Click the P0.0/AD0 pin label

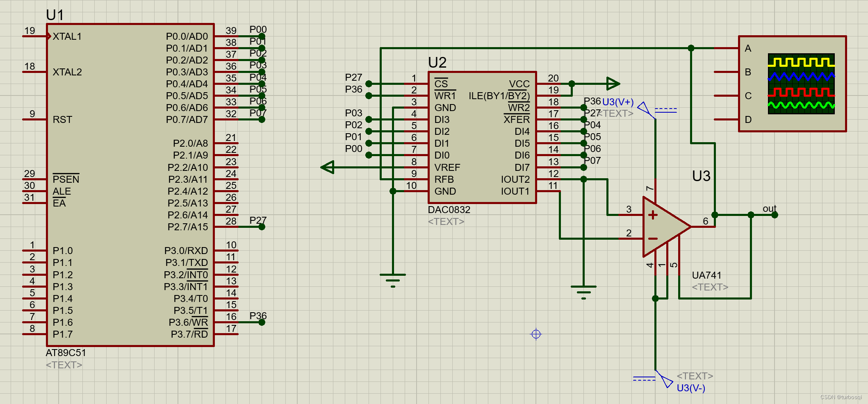(x=187, y=36)
